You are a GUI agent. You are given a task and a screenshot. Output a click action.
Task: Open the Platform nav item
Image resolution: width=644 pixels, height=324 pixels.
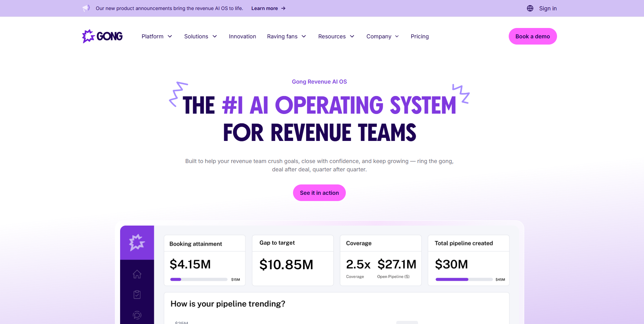tap(153, 36)
